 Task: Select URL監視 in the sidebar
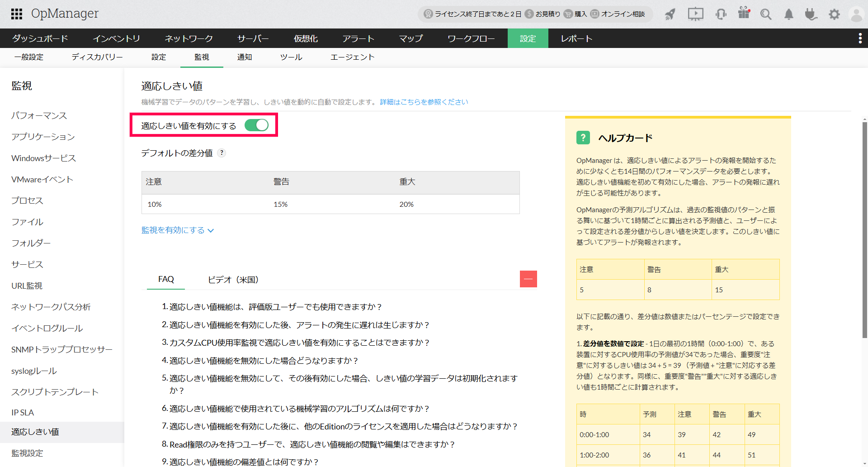pyautogui.click(x=27, y=286)
